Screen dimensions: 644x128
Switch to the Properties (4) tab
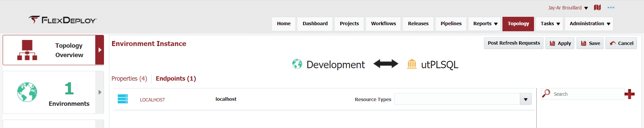click(129, 79)
